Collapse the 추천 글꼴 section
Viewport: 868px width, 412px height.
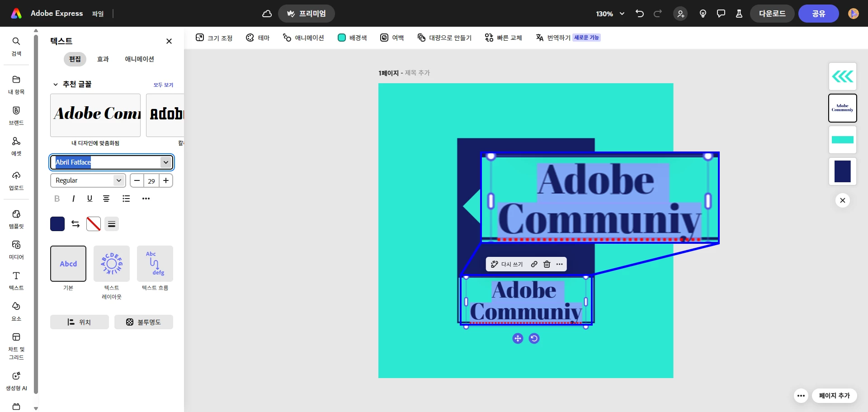pyautogui.click(x=56, y=85)
